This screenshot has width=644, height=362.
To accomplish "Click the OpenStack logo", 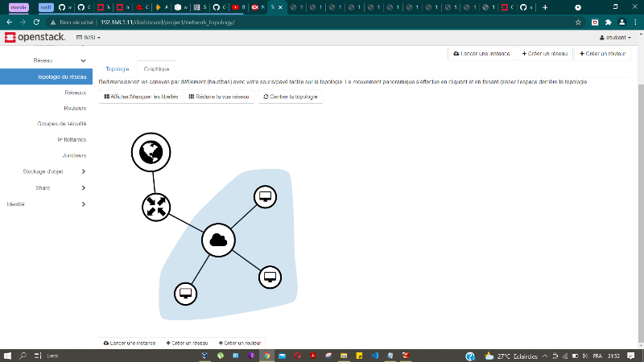I will 35,37.
